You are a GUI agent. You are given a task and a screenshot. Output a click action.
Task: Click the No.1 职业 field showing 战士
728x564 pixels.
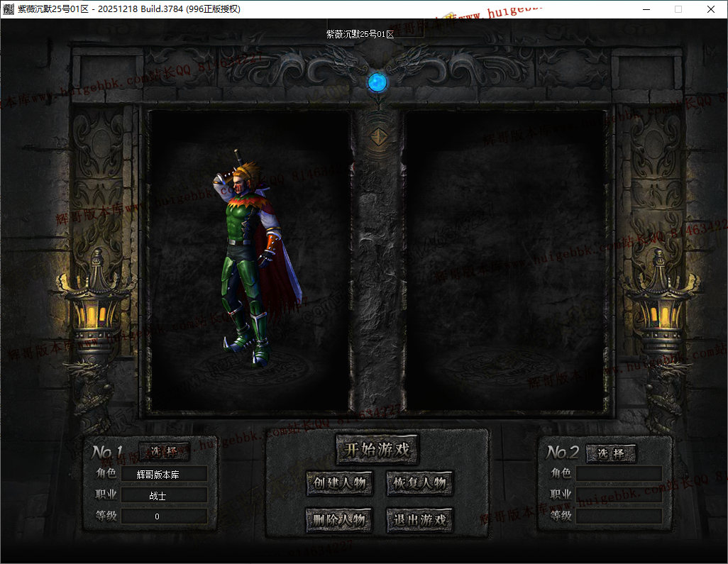164,495
